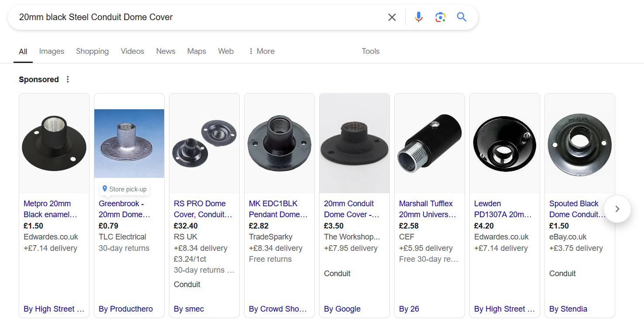Open the More search filters menu
This screenshot has height=326, width=644.
[262, 51]
